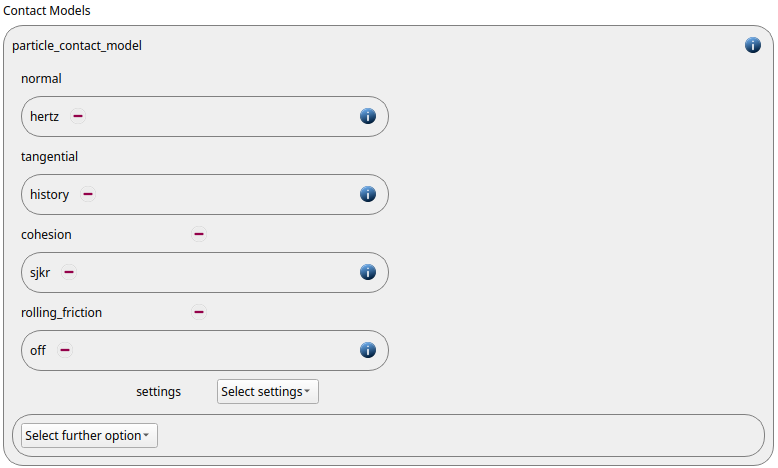Show info for sjkr cohesion model

point(367,272)
